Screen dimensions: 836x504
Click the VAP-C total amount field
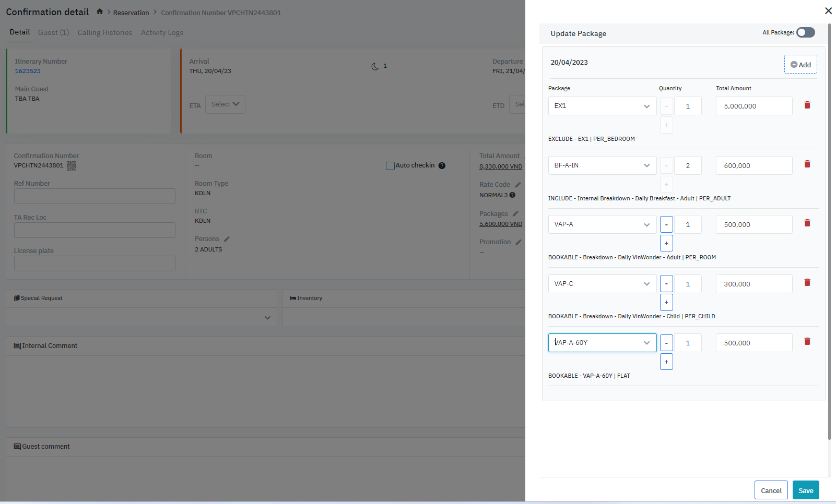click(753, 284)
